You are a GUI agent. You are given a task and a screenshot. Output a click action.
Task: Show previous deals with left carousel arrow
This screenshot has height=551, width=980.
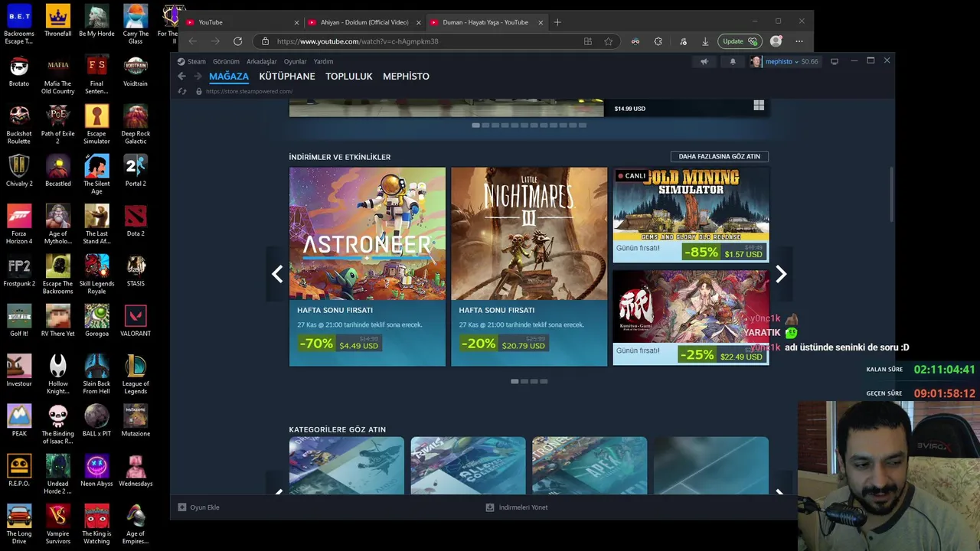click(x=277, y=274)
